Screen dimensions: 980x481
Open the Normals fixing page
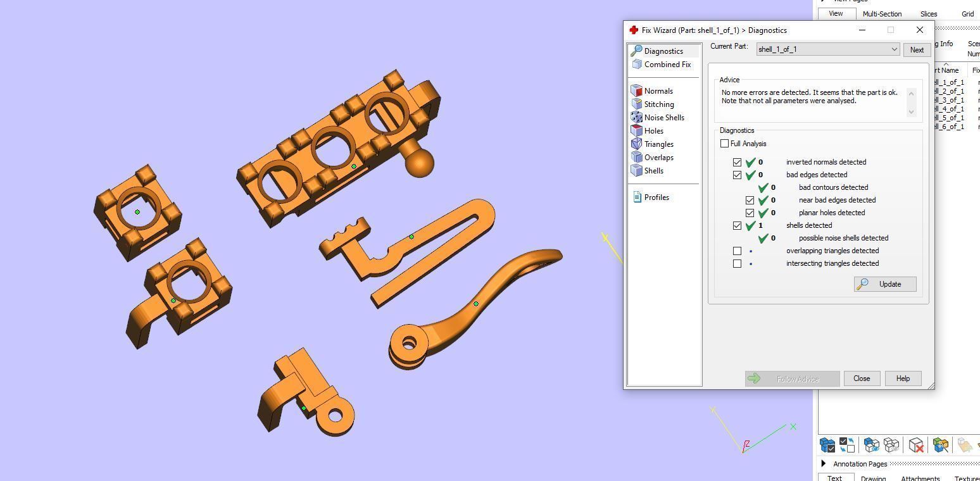tap(652, 91)
